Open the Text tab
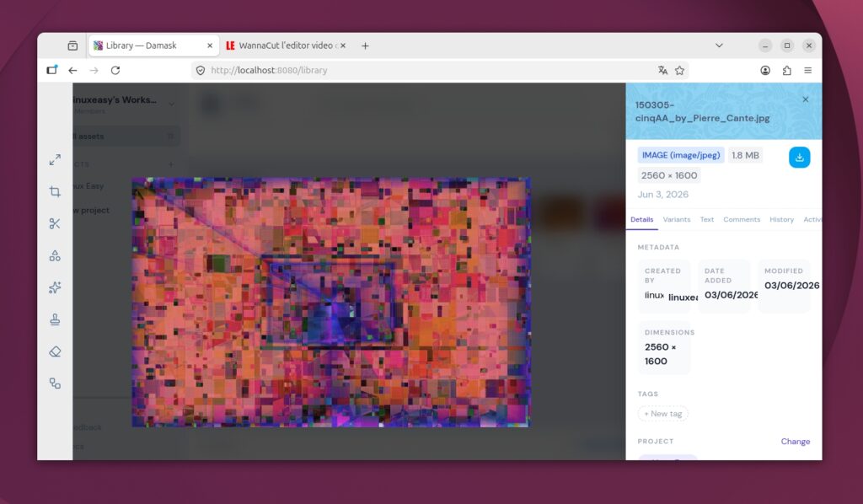 pos(707,219)
